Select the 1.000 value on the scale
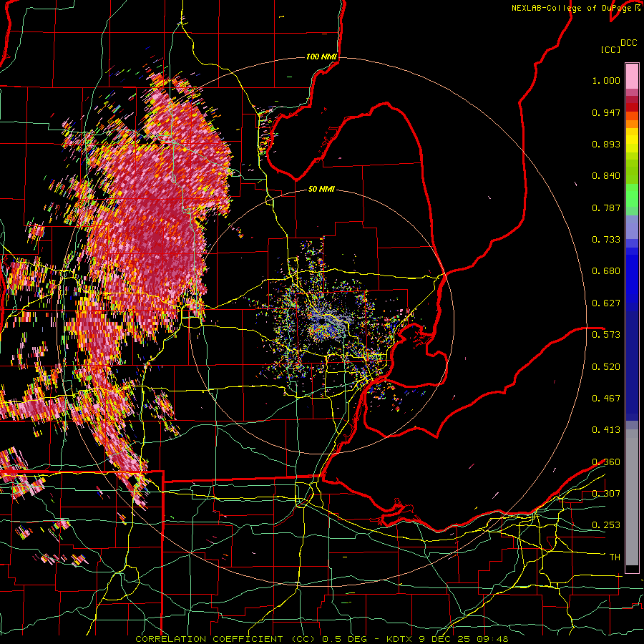Viewport: 644px width, 644px height. (606, 80)
